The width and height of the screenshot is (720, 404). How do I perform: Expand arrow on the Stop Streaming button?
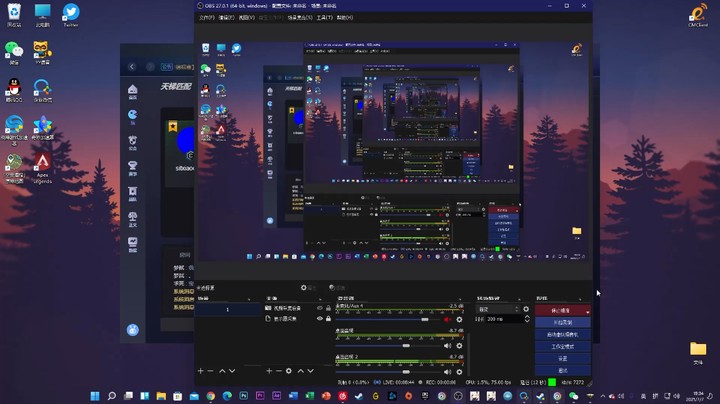click(x=587, y=311)
